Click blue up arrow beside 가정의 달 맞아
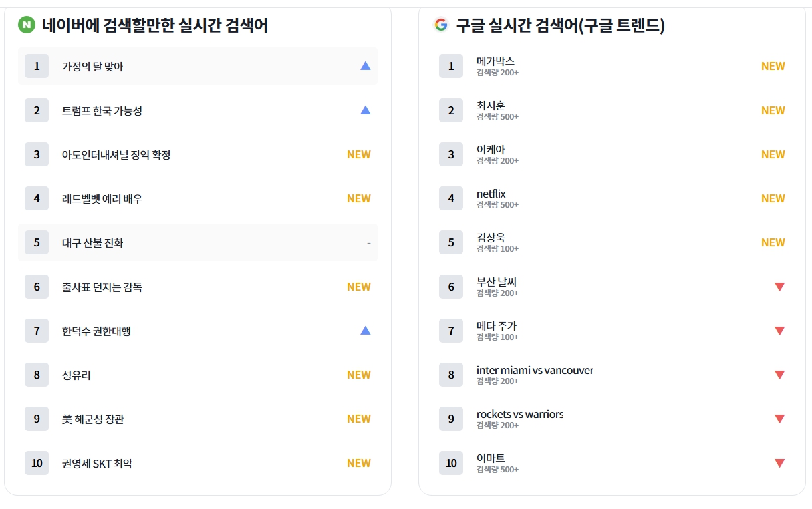 click(x=365, y=66)
